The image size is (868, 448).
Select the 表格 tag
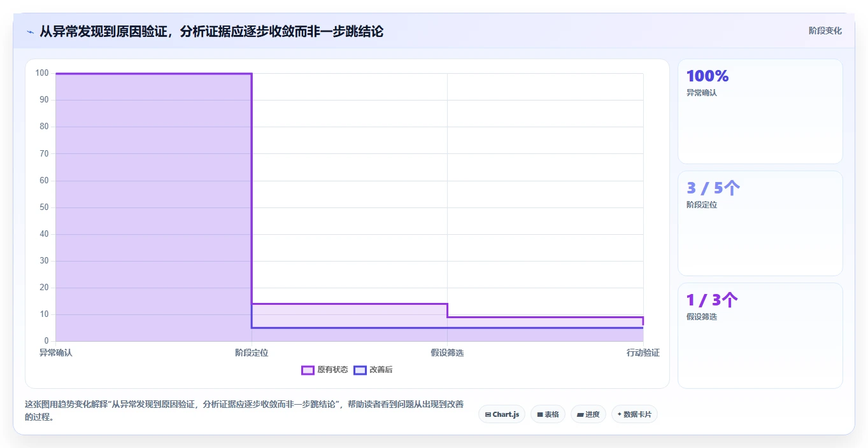(x=548, y=414)
